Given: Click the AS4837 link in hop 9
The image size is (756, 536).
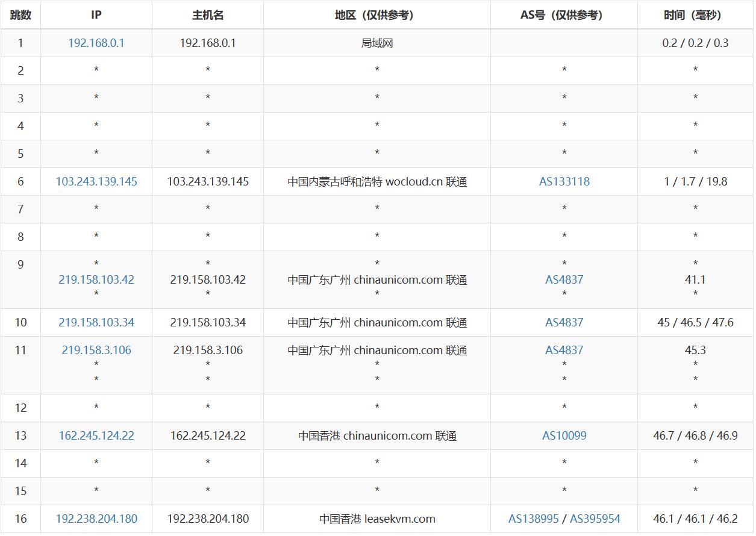Looking at the screenshot, I should coord(564,279).
